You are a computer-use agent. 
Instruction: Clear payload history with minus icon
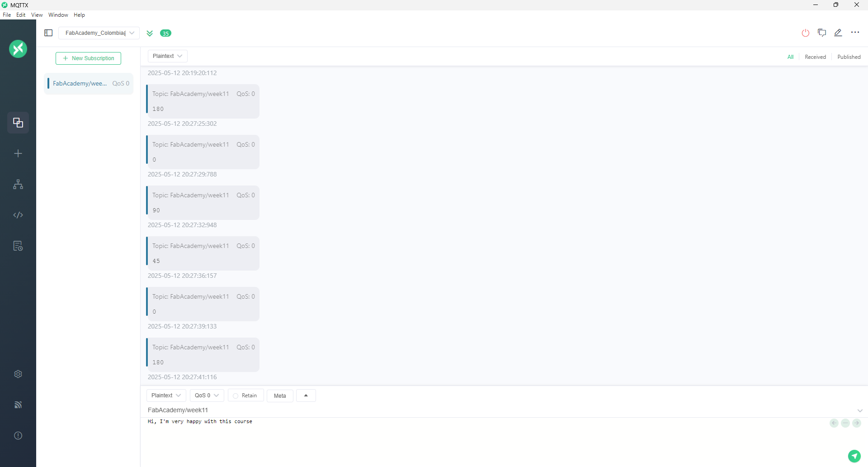[x=845, y=423]
